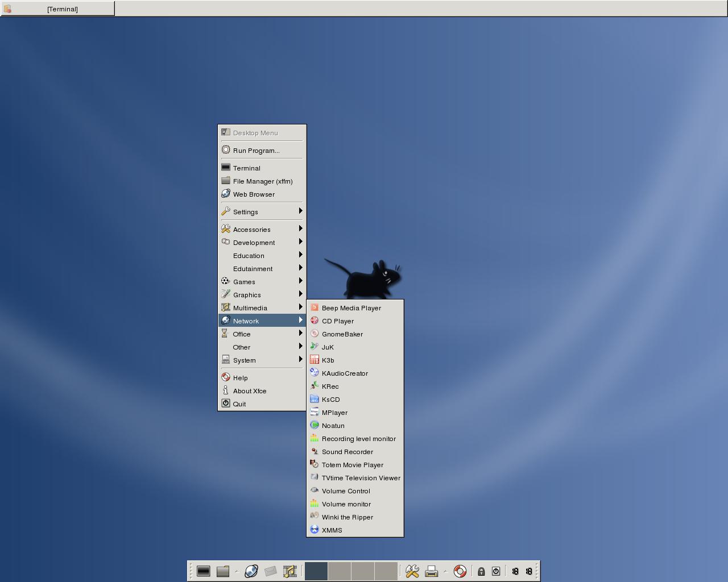Open the mail envelope icon in panel

pos(271,571)
